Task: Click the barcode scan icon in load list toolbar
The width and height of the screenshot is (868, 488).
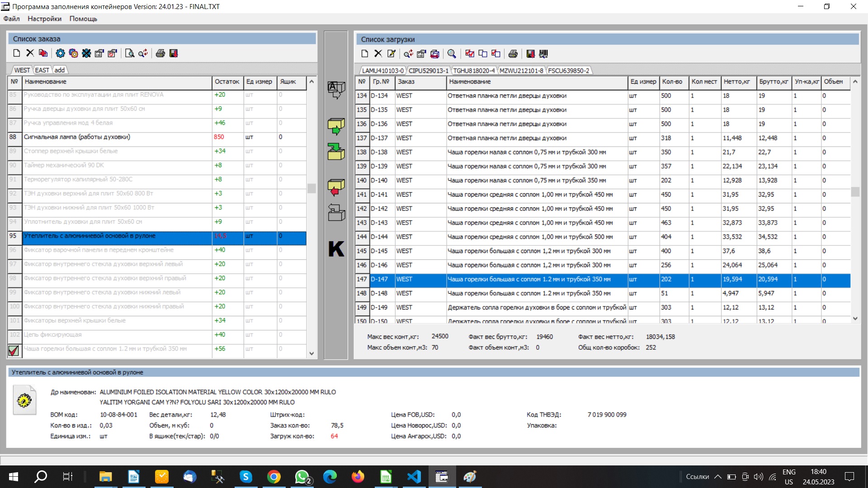Action: click(x=543, y=54)
